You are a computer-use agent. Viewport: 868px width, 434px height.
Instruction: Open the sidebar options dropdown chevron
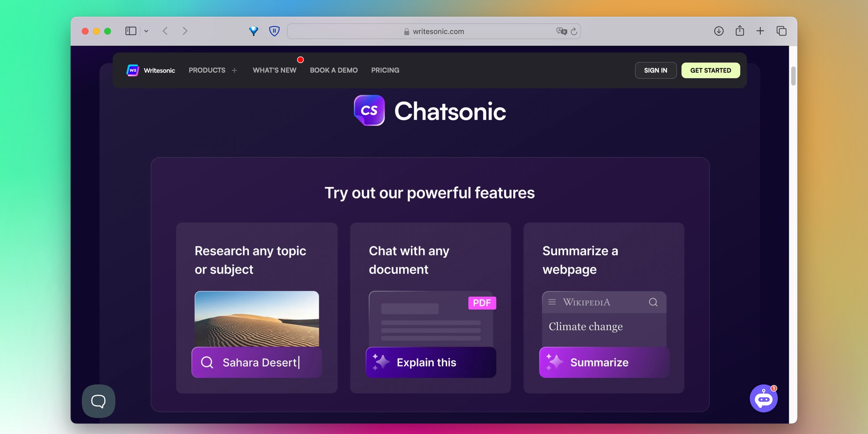(x=146, y=31)
